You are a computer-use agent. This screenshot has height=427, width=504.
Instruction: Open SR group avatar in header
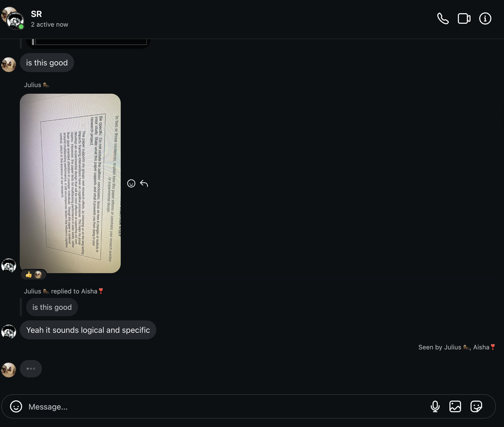[x=13, y=18]
